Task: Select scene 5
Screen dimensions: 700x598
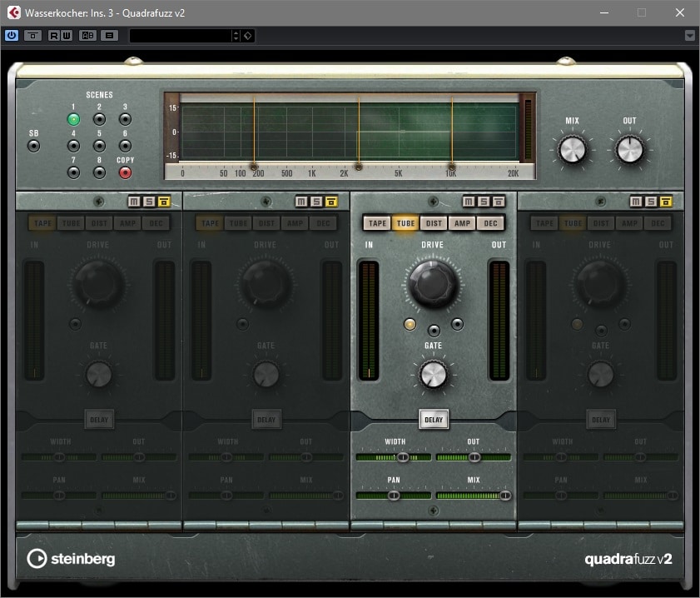Action: click(x=99, y=146)
